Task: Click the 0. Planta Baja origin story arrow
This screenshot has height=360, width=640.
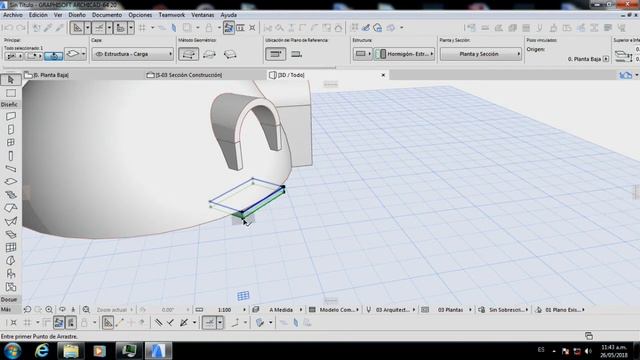Action: (606, 59)
